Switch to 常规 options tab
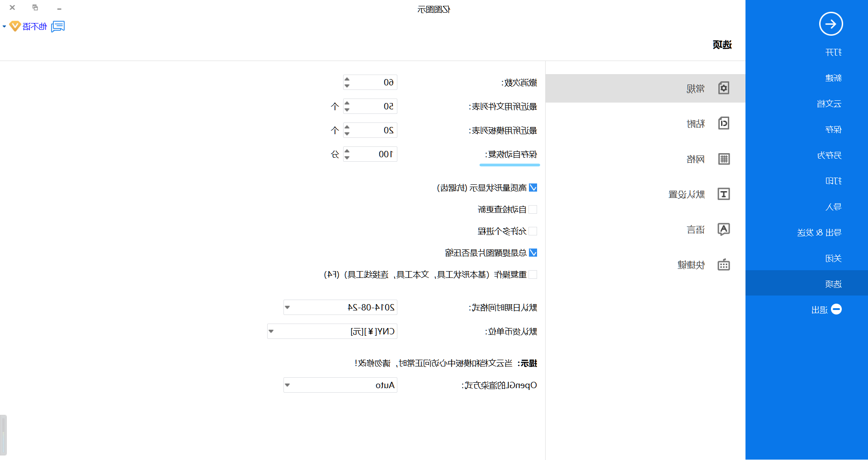The width and height of the screenshot is (868, 460). click(645, 88)
